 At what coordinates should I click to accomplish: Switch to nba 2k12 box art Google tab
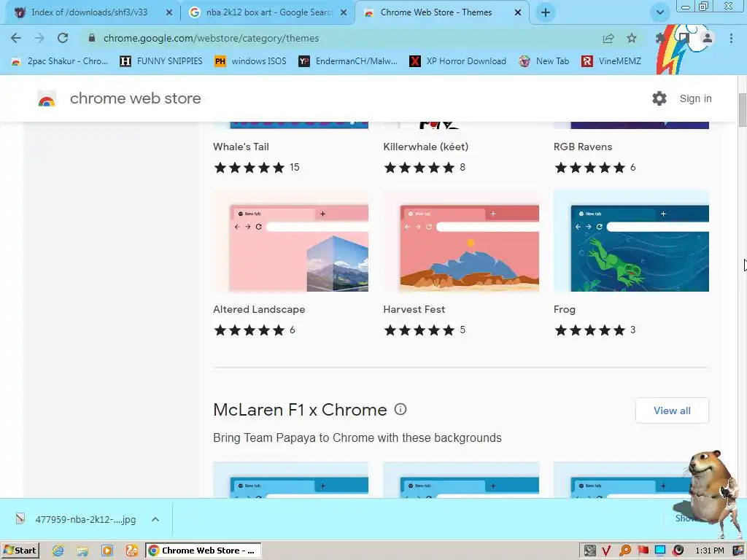[269, 13]
